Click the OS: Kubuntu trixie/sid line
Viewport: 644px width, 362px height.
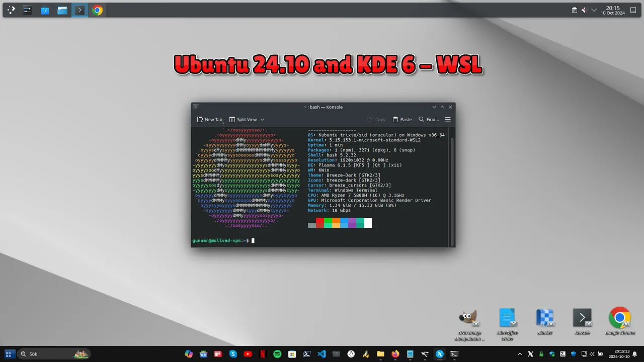click(376, 135)
